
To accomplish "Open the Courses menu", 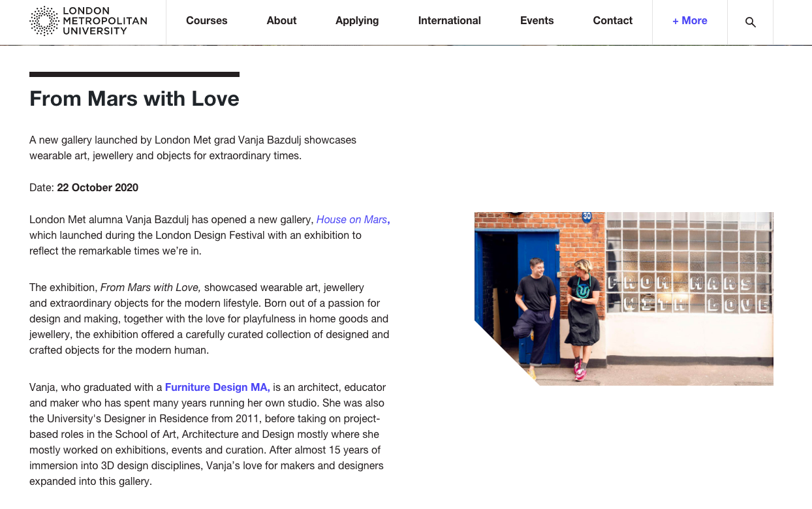I will point(207,21).
